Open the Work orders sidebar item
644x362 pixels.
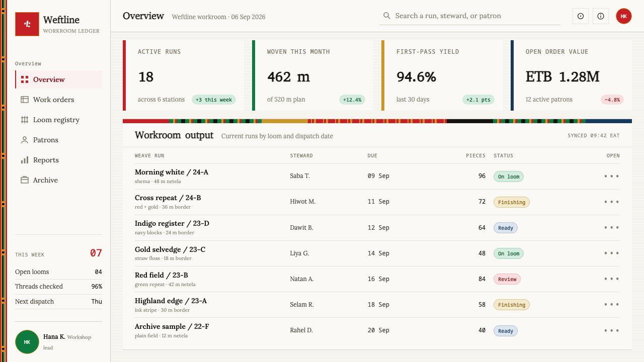click(58, 100)
